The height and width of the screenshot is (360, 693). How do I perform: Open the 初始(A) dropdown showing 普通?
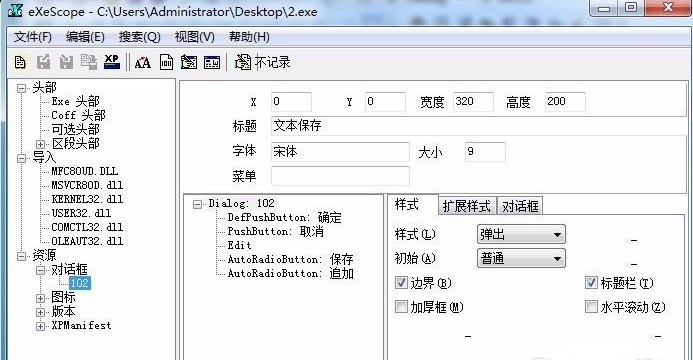coord(521,258)
